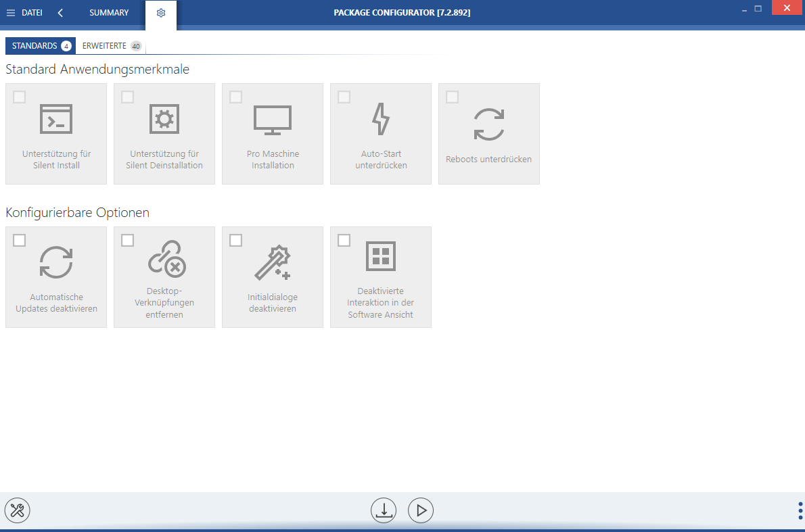Click the Auto-Start unterdrücken lightning icon
This screenshot has height=532, width=805.
pos(381,119)
